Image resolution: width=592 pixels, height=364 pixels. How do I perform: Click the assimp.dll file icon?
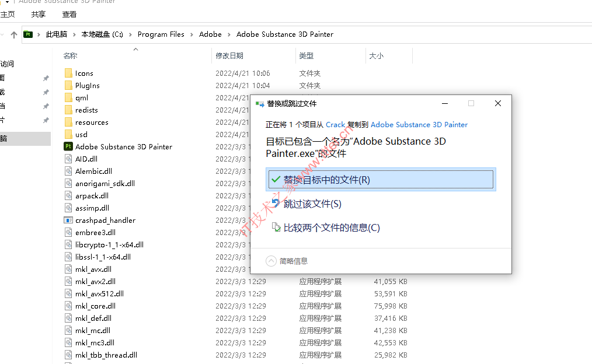coord(68,208)
